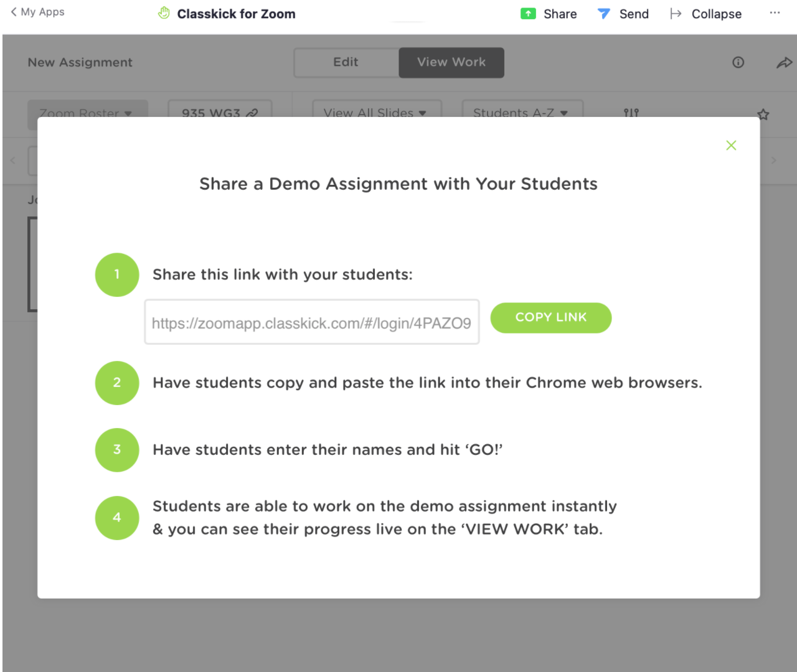This screenshot has width=797, height=672.
Task: Expand the Zoom Roster dropdown
Action: [87, 112]
